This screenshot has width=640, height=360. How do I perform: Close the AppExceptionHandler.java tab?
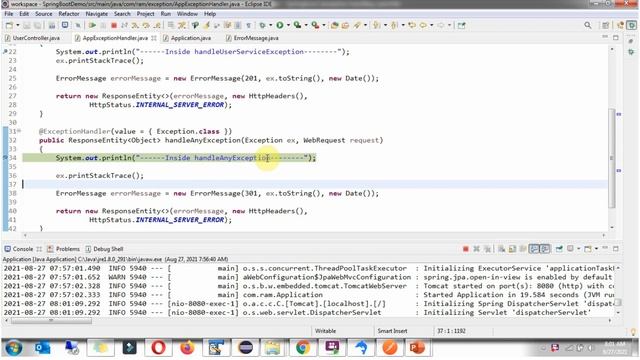click(154, 38)
